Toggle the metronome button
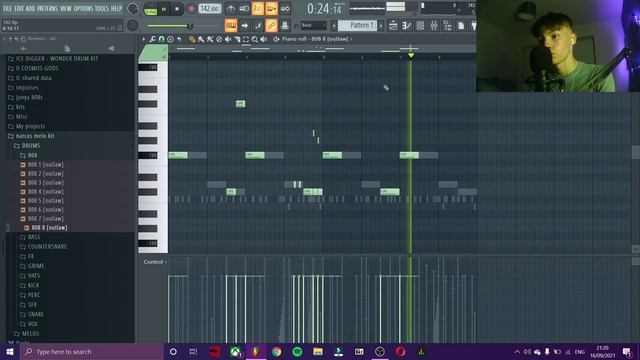 (x=231, y=9)
